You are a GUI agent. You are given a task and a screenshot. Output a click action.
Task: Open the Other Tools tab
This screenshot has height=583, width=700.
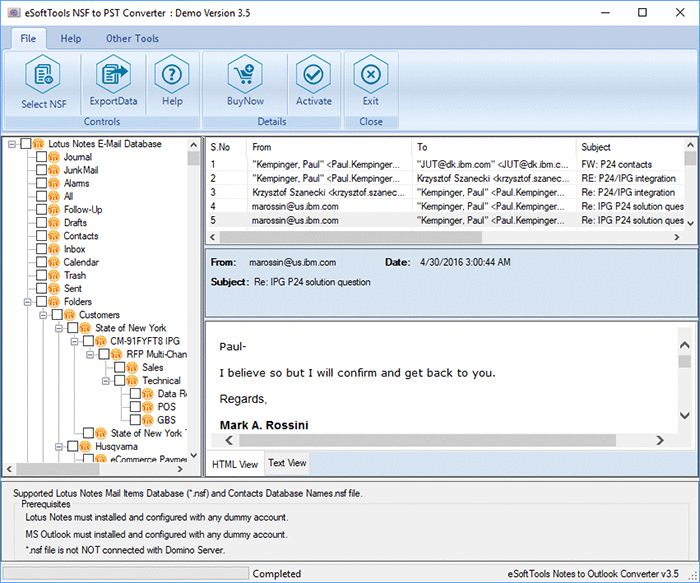[132, 38]
